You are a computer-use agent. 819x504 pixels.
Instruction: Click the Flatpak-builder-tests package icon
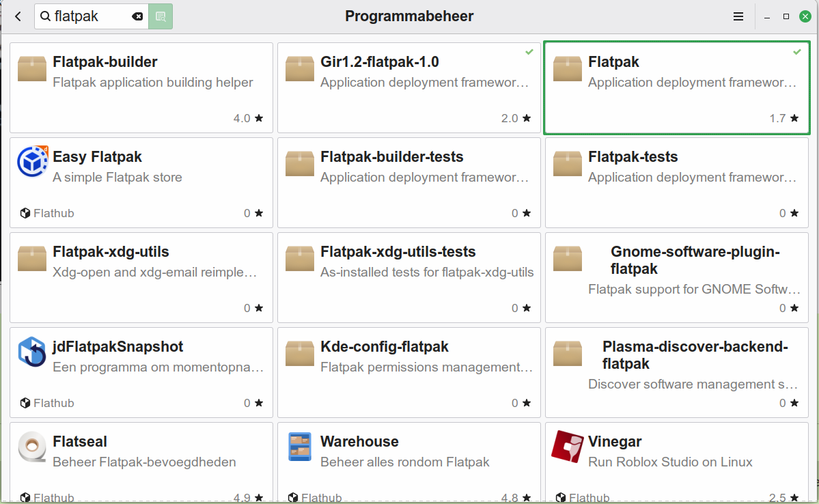click(x=300, y=163)
